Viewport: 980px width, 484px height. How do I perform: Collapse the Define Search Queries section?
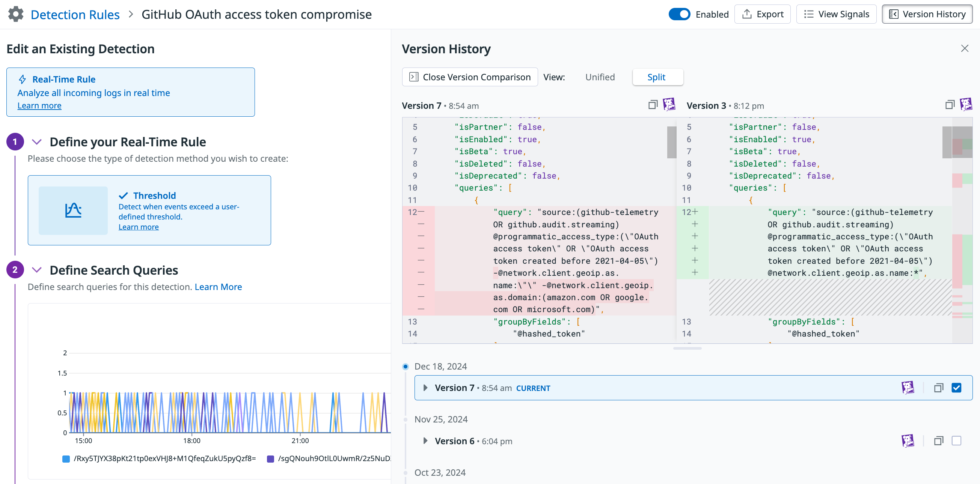[36, 270]
